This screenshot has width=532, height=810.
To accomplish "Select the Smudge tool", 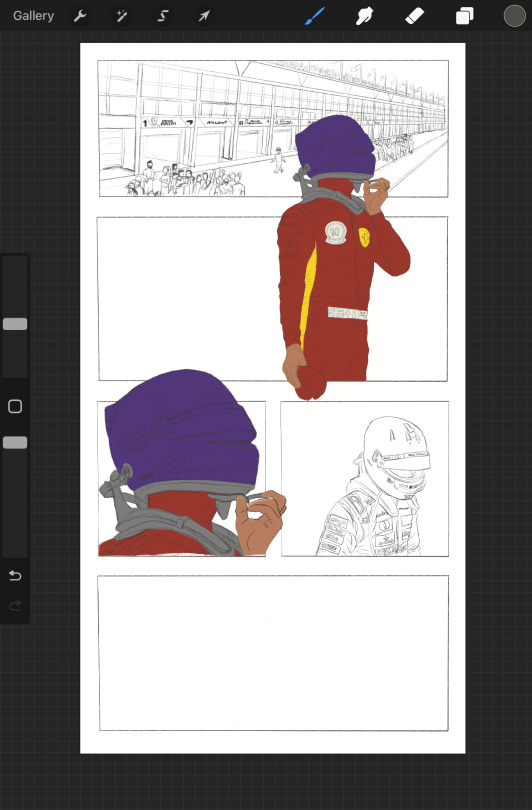I will 365,16.
